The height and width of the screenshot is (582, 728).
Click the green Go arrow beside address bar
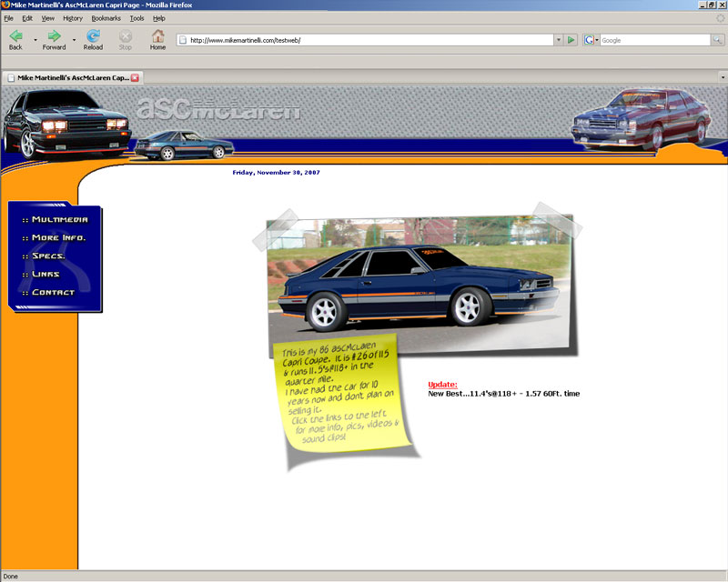(571, 40)
